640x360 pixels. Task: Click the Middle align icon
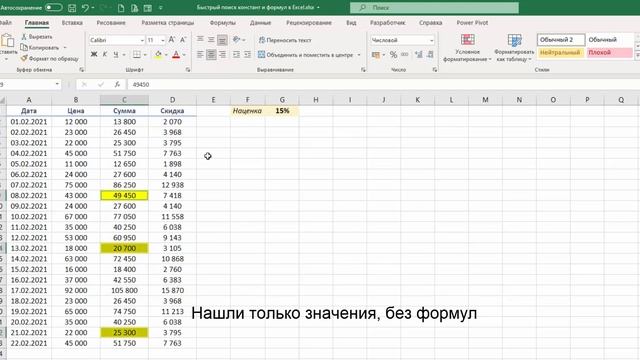(211, 40)
